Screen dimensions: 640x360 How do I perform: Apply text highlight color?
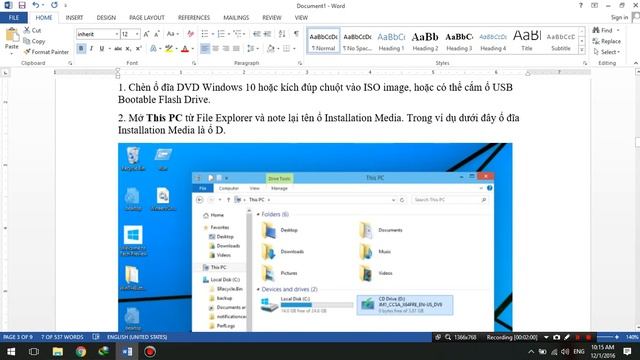click(x=168, y=49)
